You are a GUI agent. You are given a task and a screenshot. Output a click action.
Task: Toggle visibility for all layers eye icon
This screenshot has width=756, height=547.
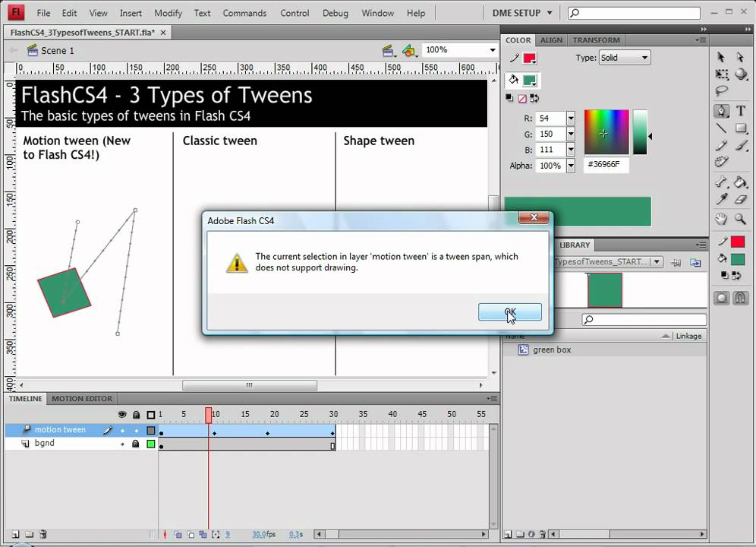pos(122,414)
